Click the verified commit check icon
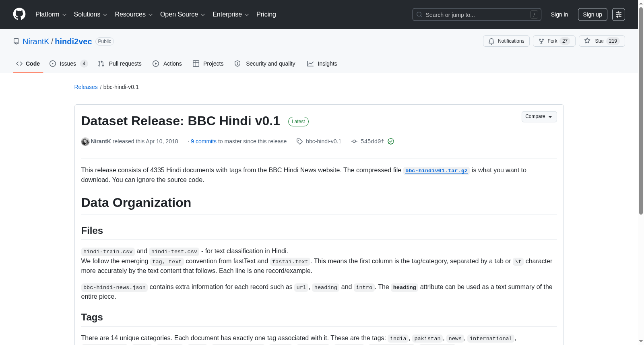644x345 pixels. tap(391, 141)
